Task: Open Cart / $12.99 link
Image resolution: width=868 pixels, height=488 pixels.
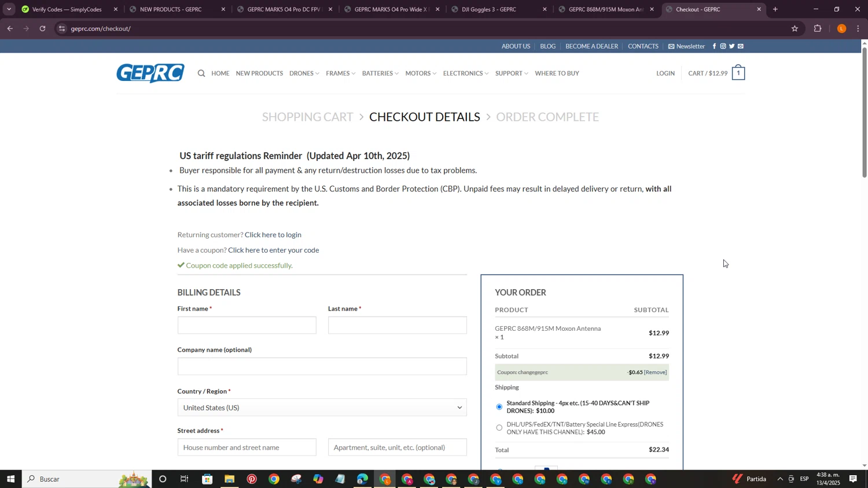Action: [x=708, y=73]
